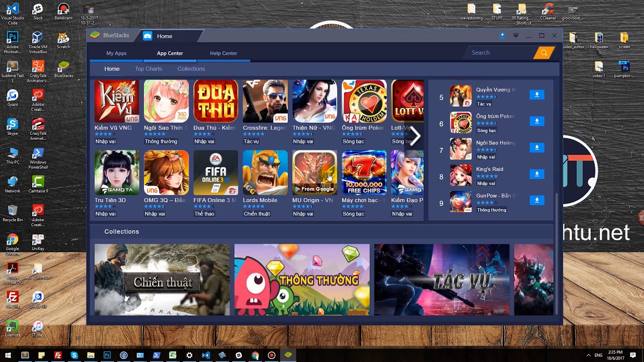Click the Collections section heading

[x=122, y=231]
